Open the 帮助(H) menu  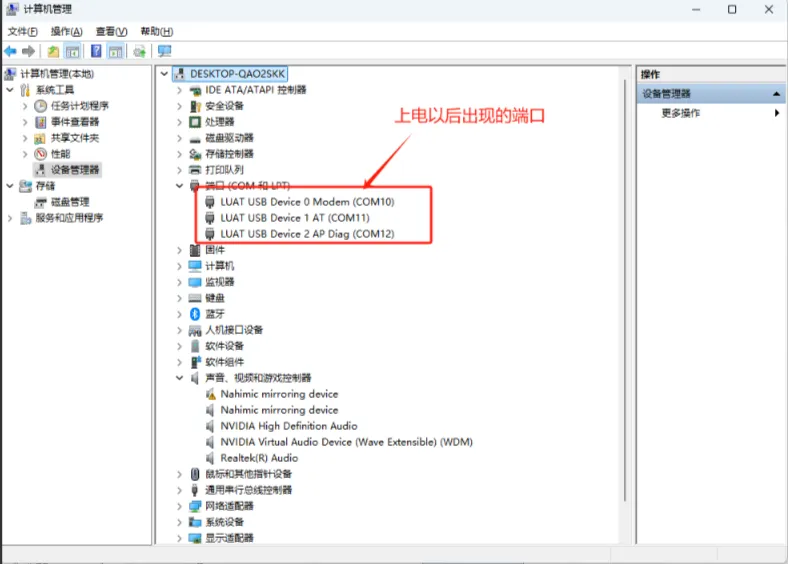click(x=156, y=32)
